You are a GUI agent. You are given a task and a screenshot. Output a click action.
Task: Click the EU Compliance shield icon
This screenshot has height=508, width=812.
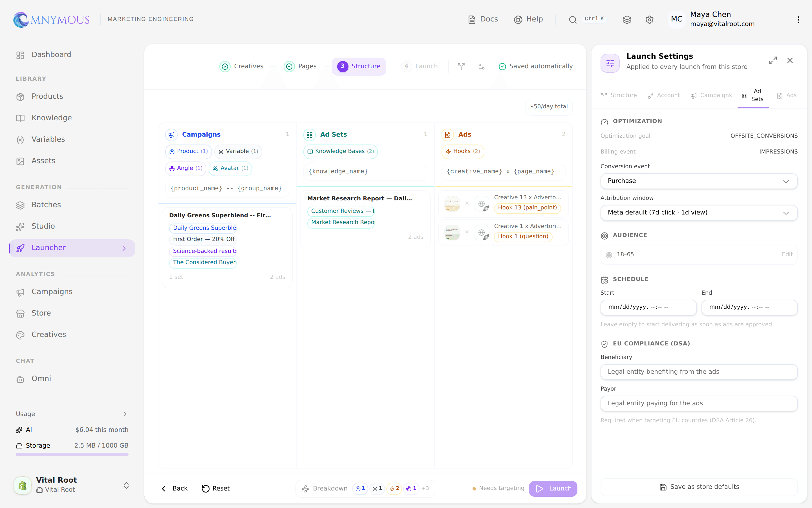pyautogui.click(x=604, y=344)
